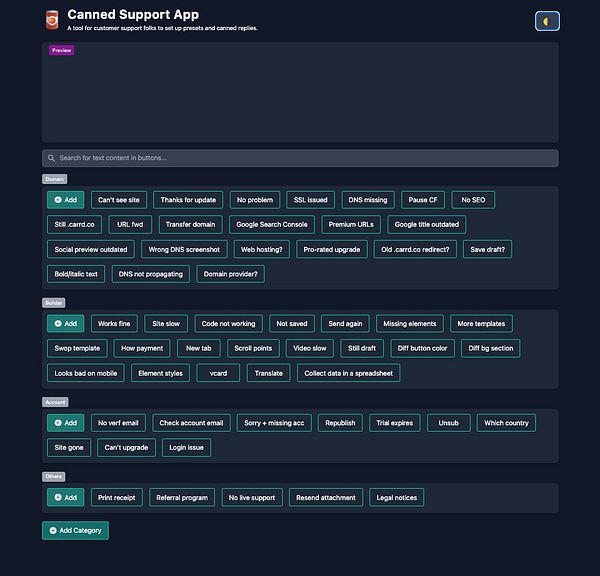Pick the Code not working reply
The width and height of the screenshot is (600, 576).
coord(228,323)
